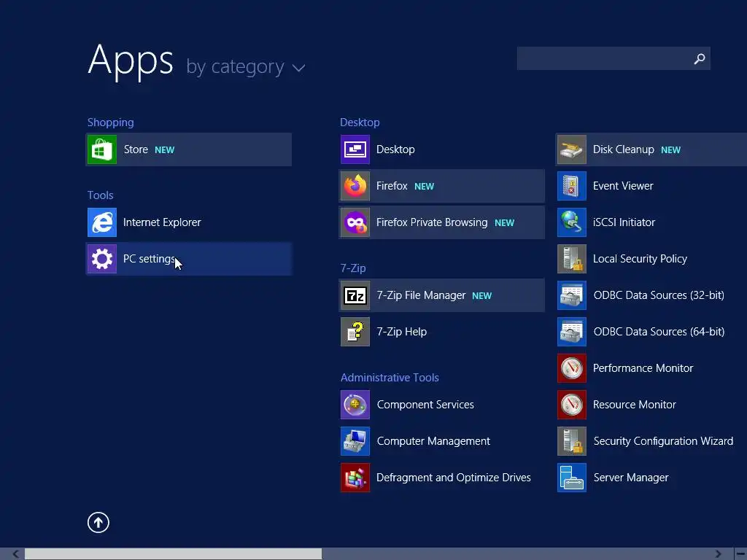The width and height of the screenshot is (747, 560).
Task: Click the '7-Zip Help' label text
Action: click(402, 332)
